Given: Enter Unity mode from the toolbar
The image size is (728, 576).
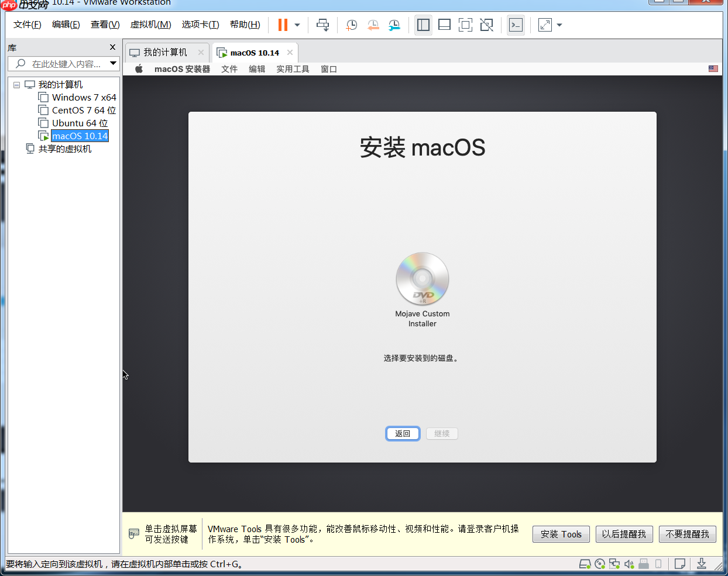Looking at the screenshot, I should point(486,25).
